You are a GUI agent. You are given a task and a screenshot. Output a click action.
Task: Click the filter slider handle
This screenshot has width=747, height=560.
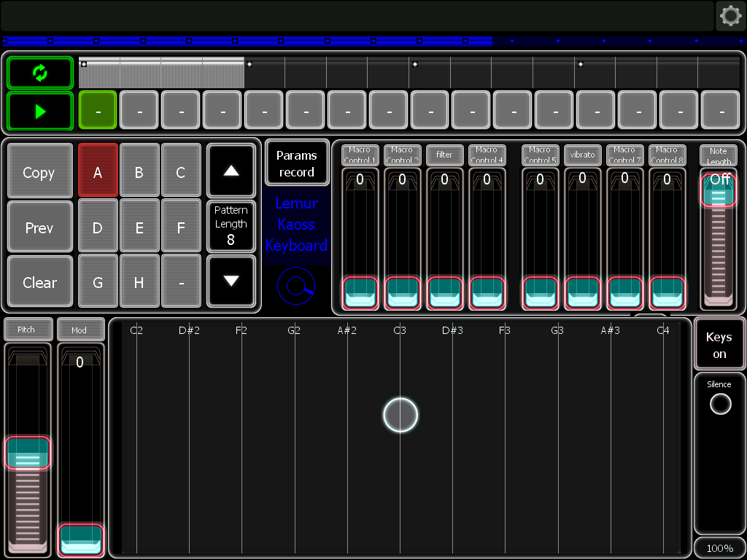pos(444,292)
